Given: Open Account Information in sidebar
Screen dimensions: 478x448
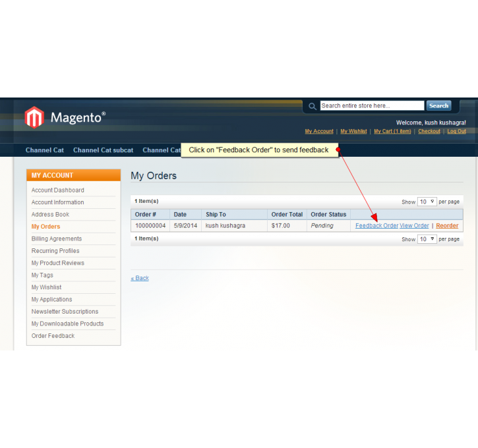Looking at the screenshot, I should coord(57,202).
